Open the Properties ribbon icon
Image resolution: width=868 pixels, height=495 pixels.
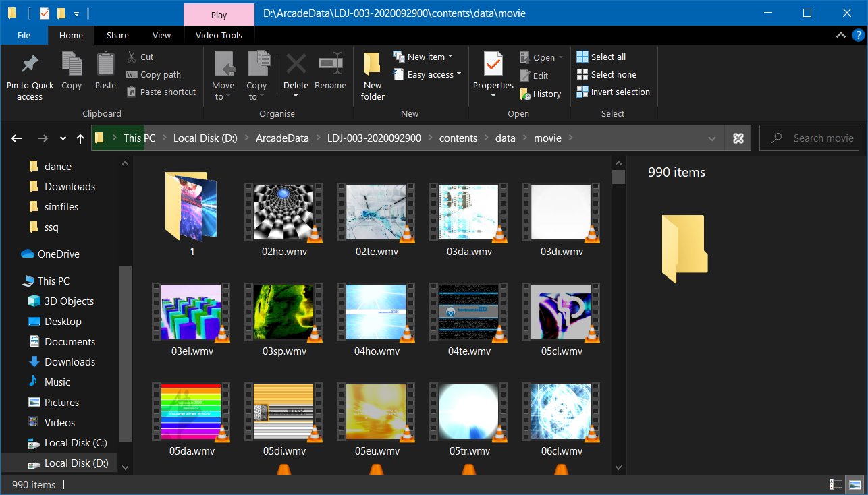click(493, 65)
